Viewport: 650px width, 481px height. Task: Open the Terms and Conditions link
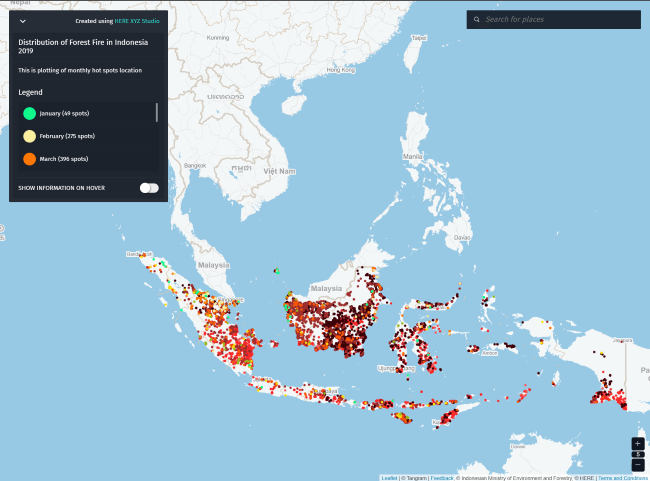coord(623,478)
